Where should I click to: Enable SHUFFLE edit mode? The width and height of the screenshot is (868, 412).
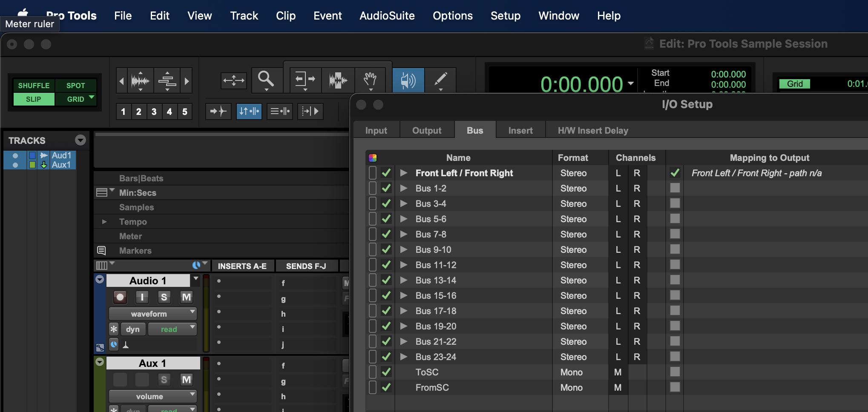point(34,86)
